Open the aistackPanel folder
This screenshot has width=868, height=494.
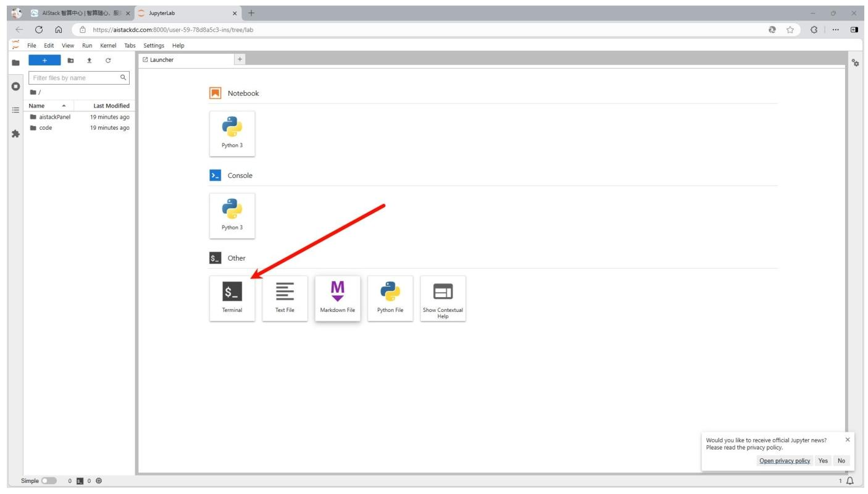tap(55, 117)
